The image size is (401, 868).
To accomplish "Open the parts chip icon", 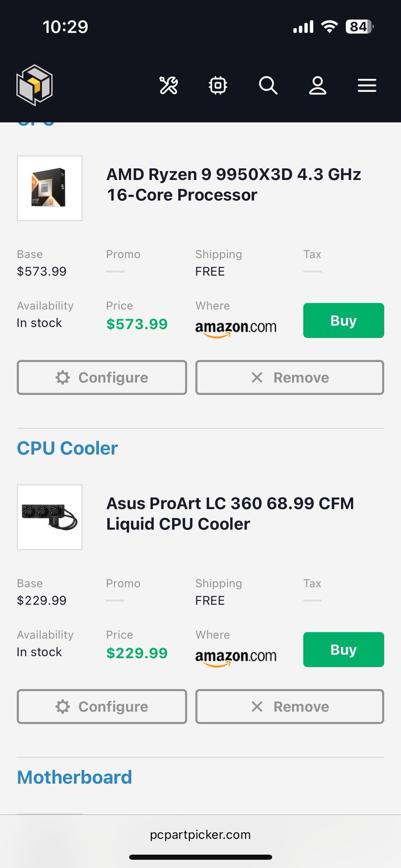I will coord(218,86).
